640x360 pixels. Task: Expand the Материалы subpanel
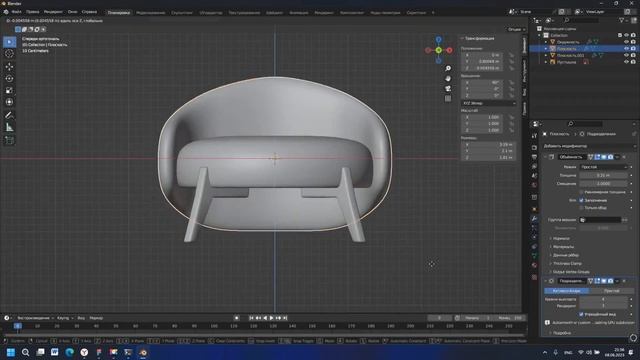[x=563, y=247]
